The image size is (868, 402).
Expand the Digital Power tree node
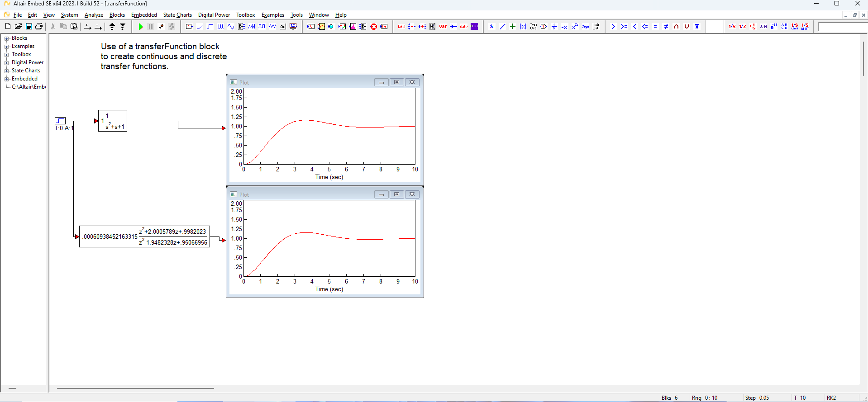click(7, 63)
